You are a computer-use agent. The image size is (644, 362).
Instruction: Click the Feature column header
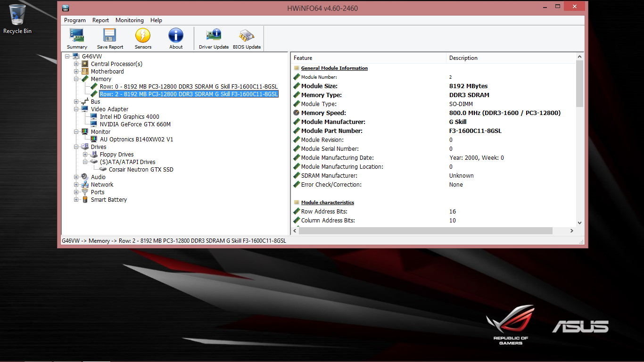pos(368,58)
